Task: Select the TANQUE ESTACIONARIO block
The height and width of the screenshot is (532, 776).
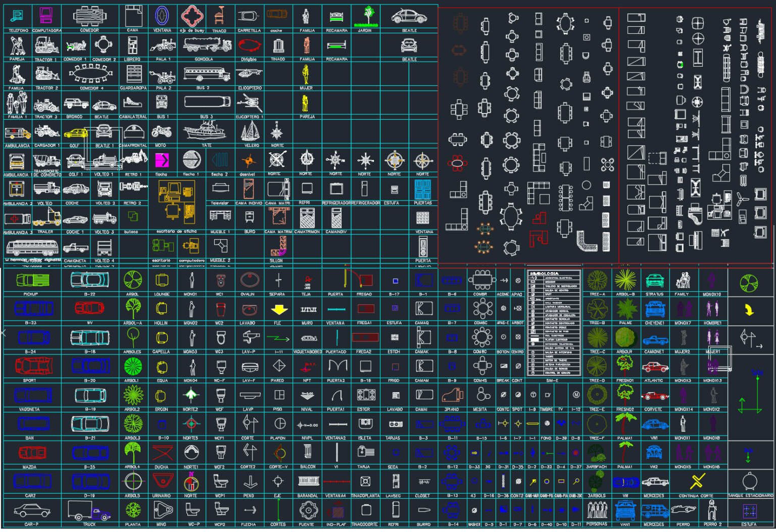Action: click(750, 482)
